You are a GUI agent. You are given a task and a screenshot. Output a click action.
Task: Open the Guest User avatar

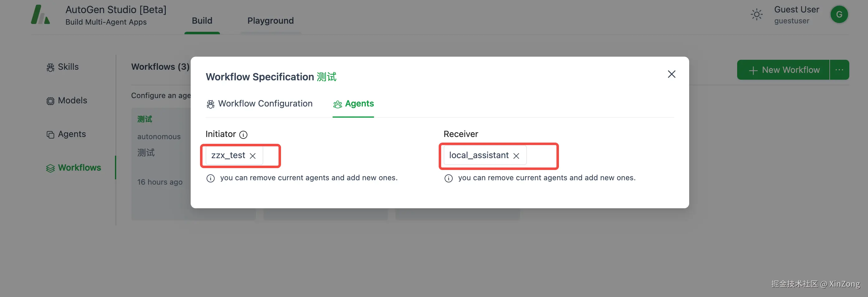(x=839, y=15)
